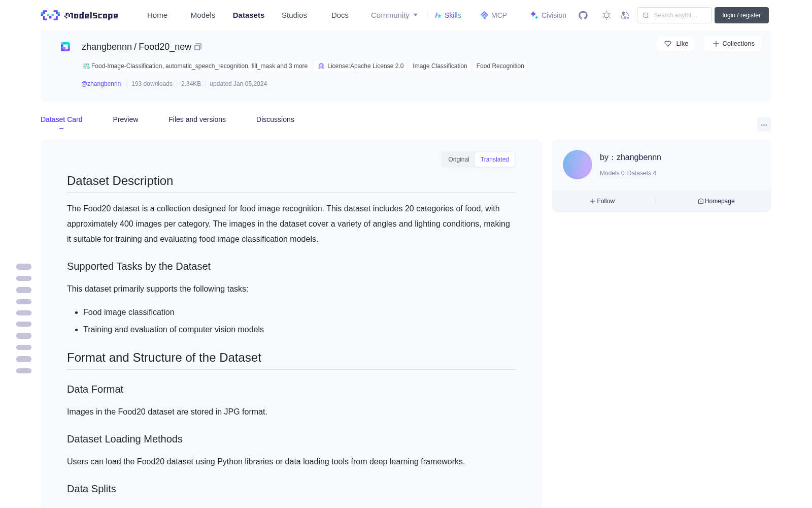
Task: Click the ModelScope logo
Action: tap(80, 15)
